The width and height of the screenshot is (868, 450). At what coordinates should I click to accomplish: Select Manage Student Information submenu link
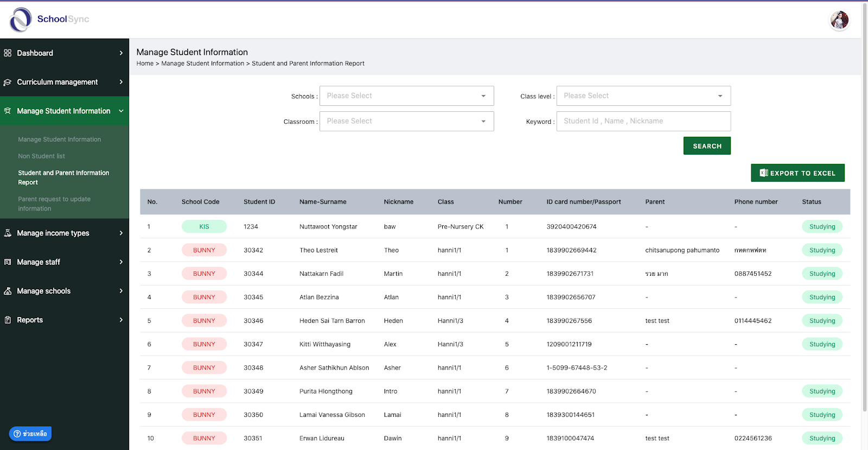click(60, 140)
